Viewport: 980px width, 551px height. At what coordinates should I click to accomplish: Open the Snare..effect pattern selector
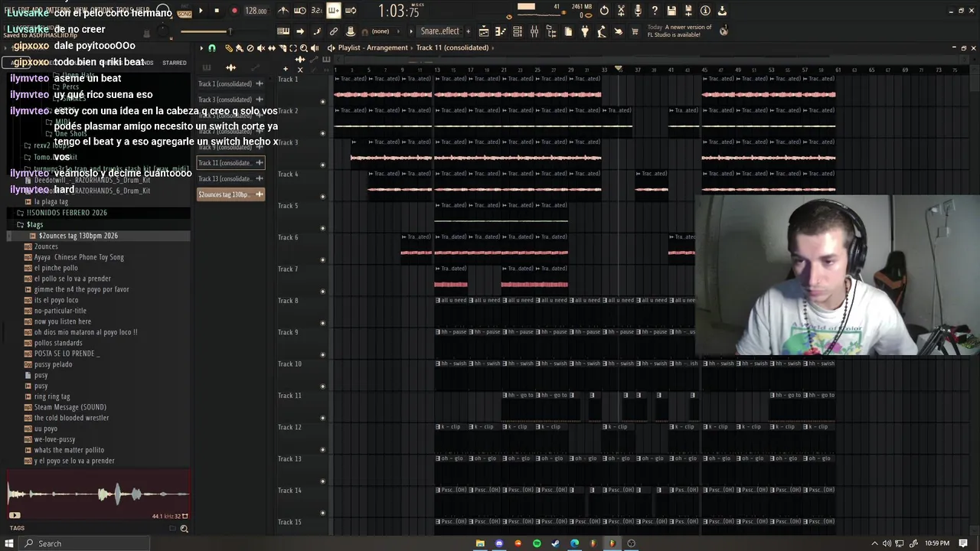pos(439,31)
